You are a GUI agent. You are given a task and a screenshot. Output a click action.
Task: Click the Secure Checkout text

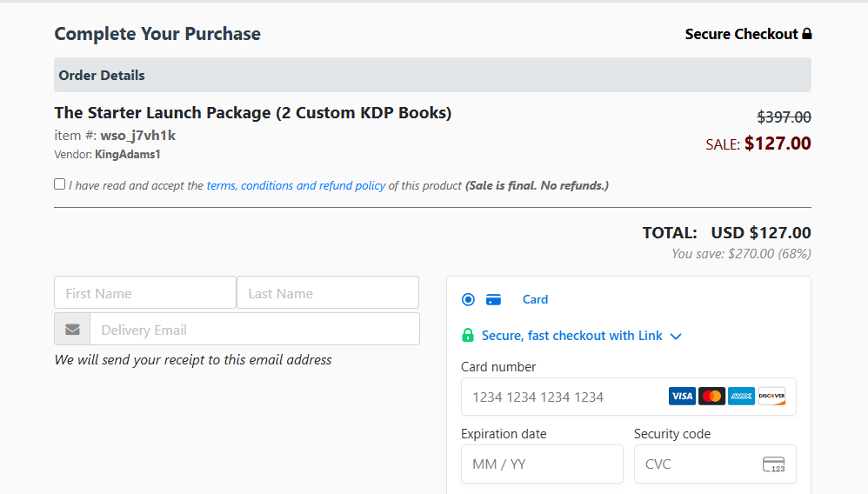click(x=741, y=34)
